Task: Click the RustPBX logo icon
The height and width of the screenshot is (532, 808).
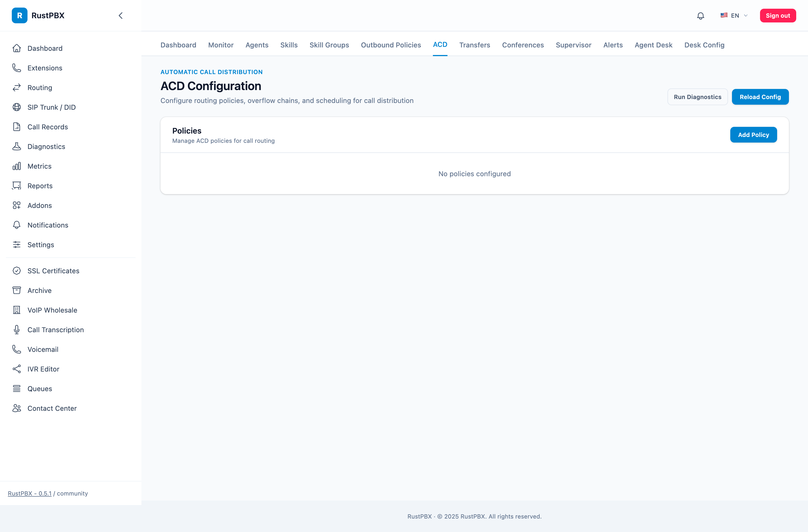Action: [19, 15]
